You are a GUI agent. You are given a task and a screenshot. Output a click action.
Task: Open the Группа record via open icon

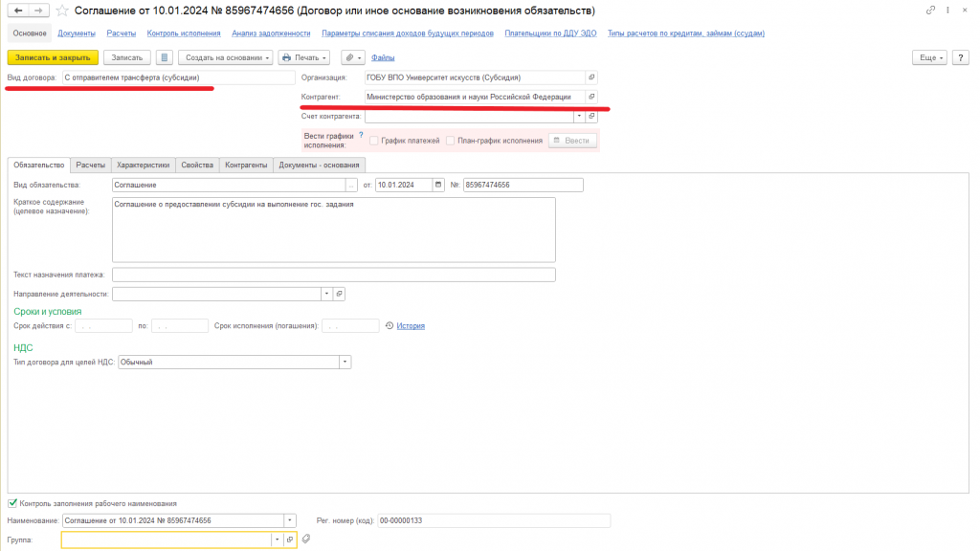[x=290, y=540]
